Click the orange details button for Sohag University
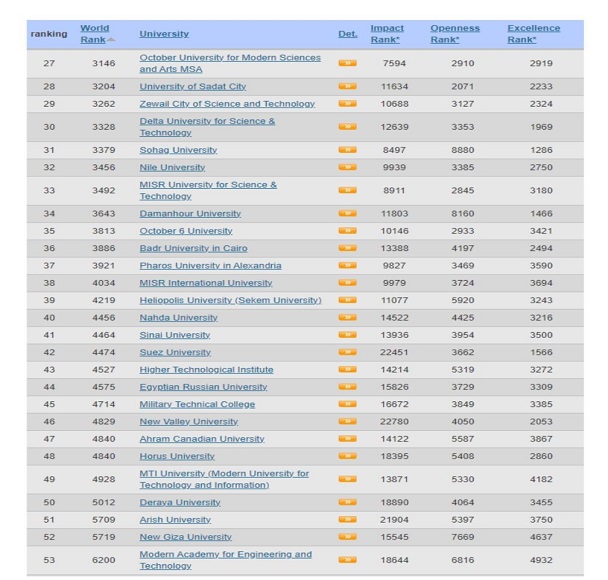 347,150
